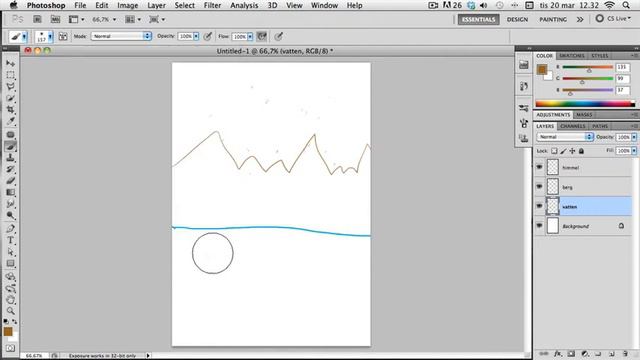Select the Pen tool
Viewport: 640px width, 360px height.
(11, 229)
